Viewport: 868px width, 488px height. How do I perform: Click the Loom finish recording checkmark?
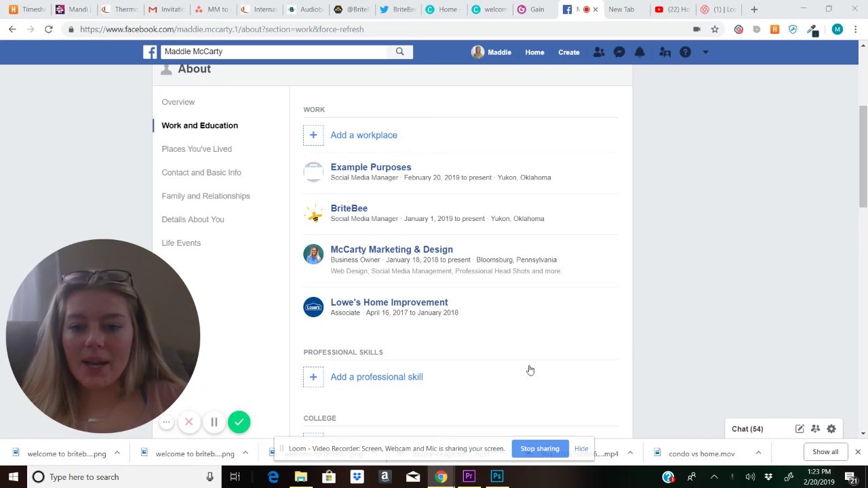(239, 422)
